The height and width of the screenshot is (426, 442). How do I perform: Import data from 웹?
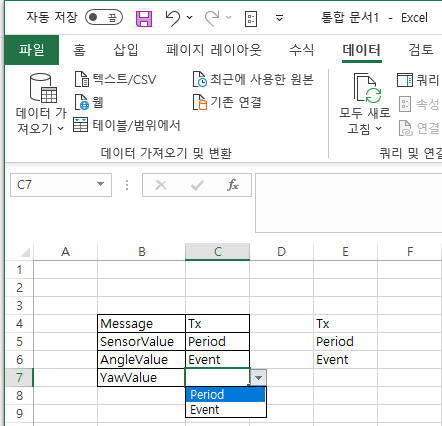click(x=89, y=102)
